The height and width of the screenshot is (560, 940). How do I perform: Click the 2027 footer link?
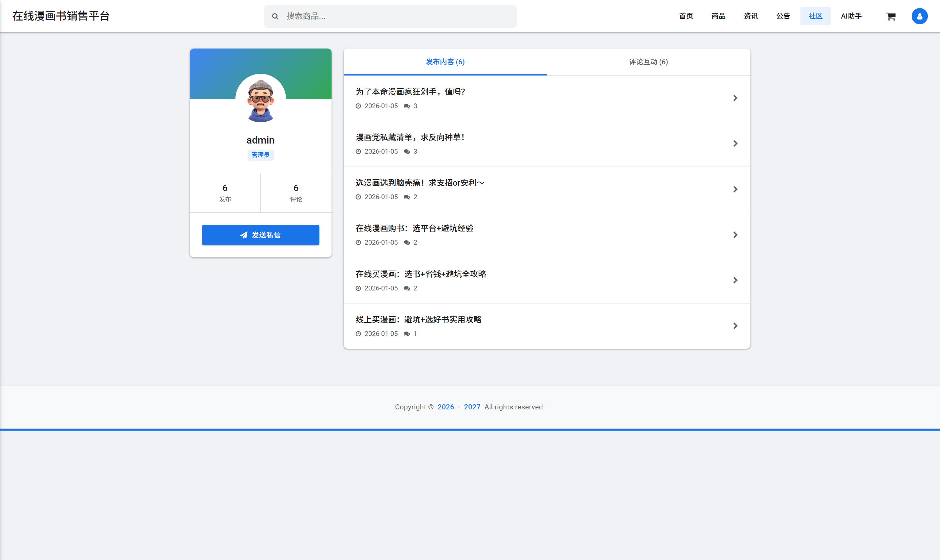pos(472,407)
